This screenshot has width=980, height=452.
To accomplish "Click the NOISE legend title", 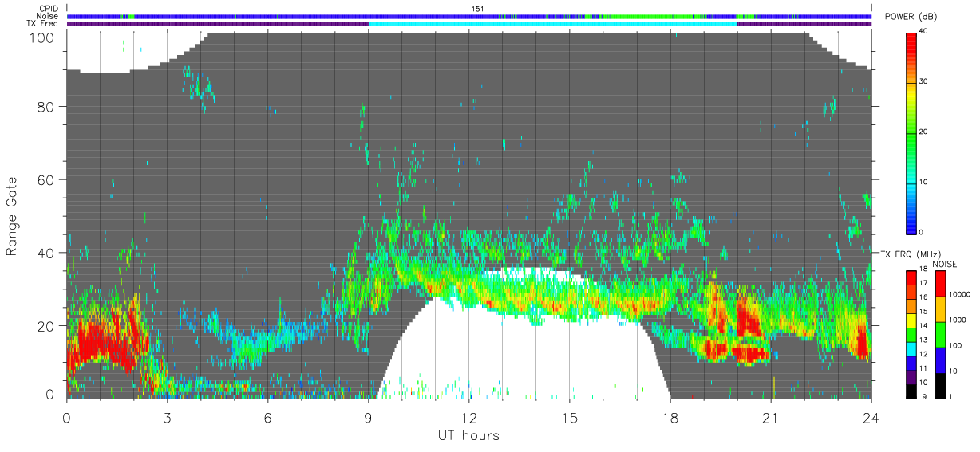I will 944,262.
